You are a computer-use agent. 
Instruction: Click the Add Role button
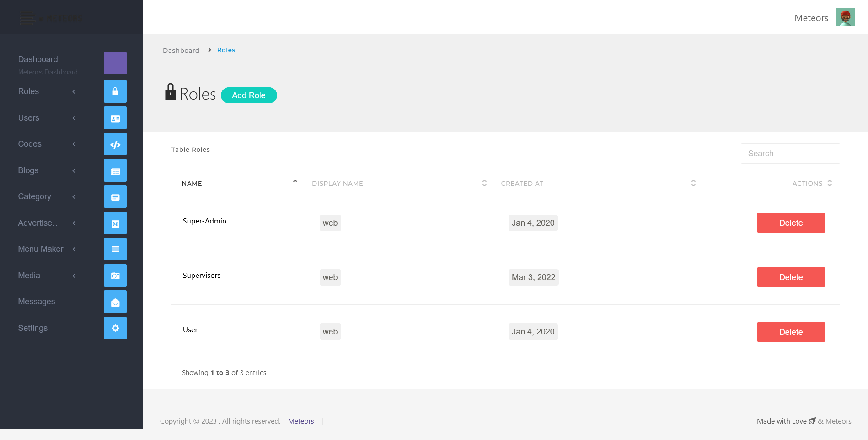(249, 95)
